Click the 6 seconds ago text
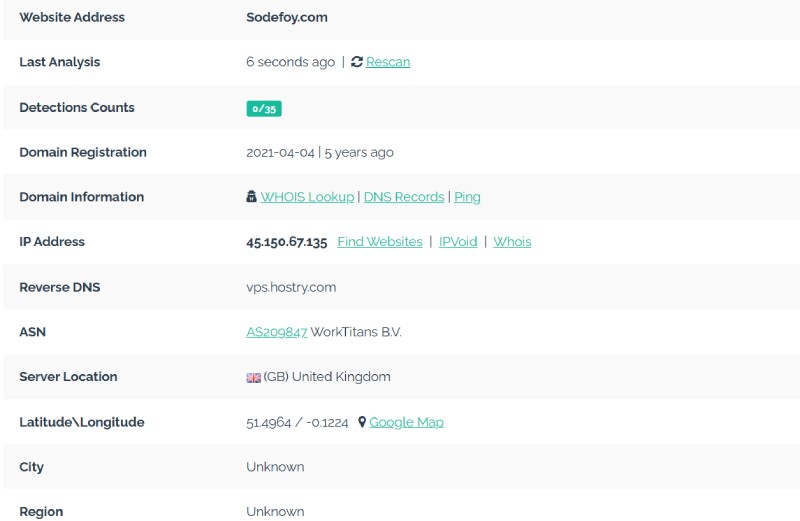This screenshot has height=521, width=800. (x=290, y=62)
